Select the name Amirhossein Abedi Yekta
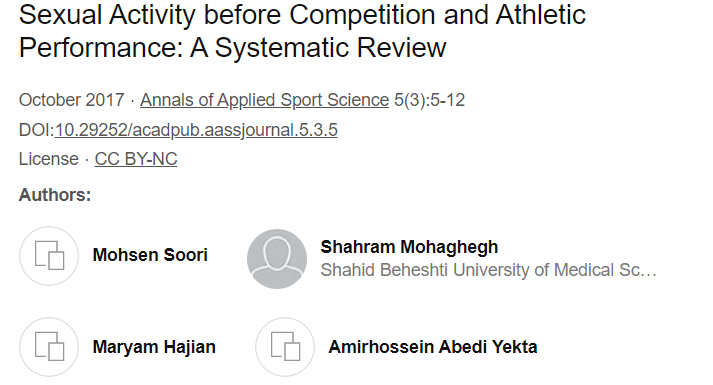Viewport: 713px width, 385px height. 433,347
